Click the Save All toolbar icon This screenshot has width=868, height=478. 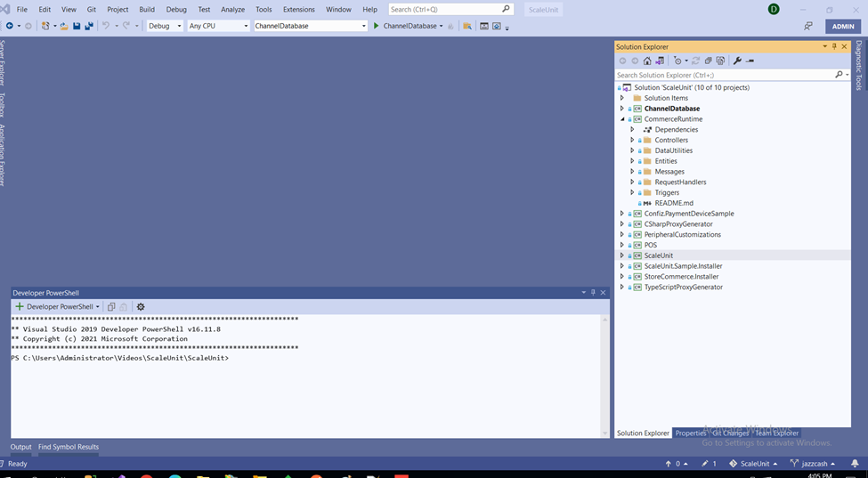[x=88, y=26]
